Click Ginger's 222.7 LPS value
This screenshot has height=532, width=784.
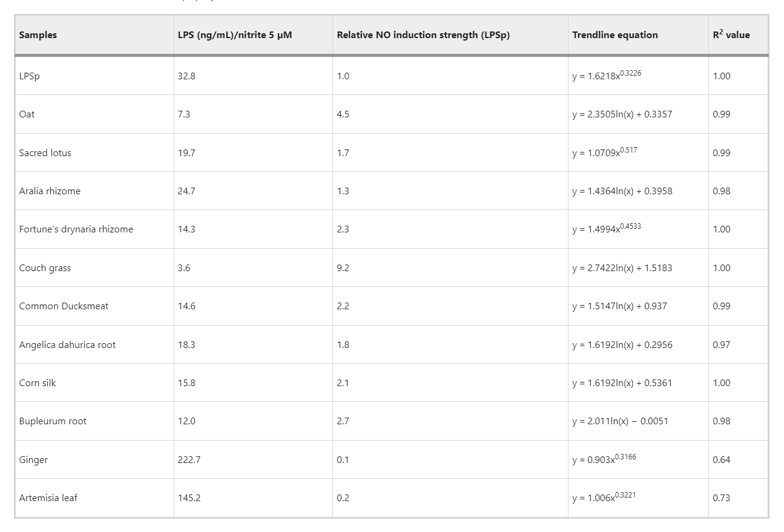[189, 460]
